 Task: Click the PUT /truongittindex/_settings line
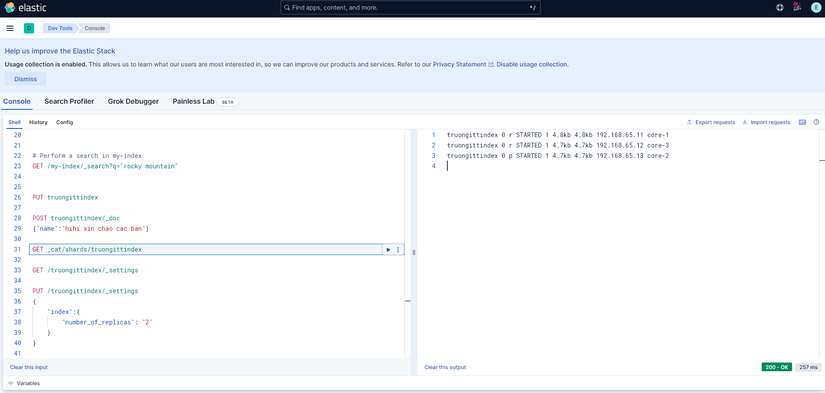[x=85, y=291]
